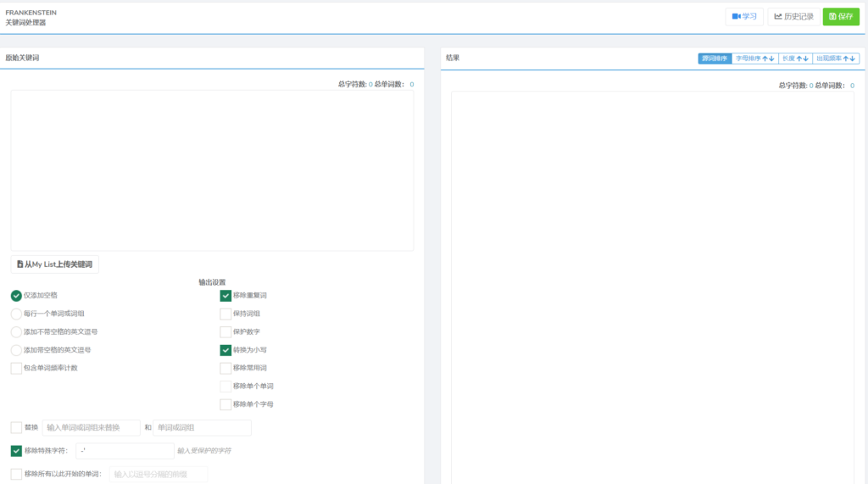This screenshot has height=484, width=868.
Task: Tick the 包含单词频率计数 checkbox
Action: [x=16, y=368]
